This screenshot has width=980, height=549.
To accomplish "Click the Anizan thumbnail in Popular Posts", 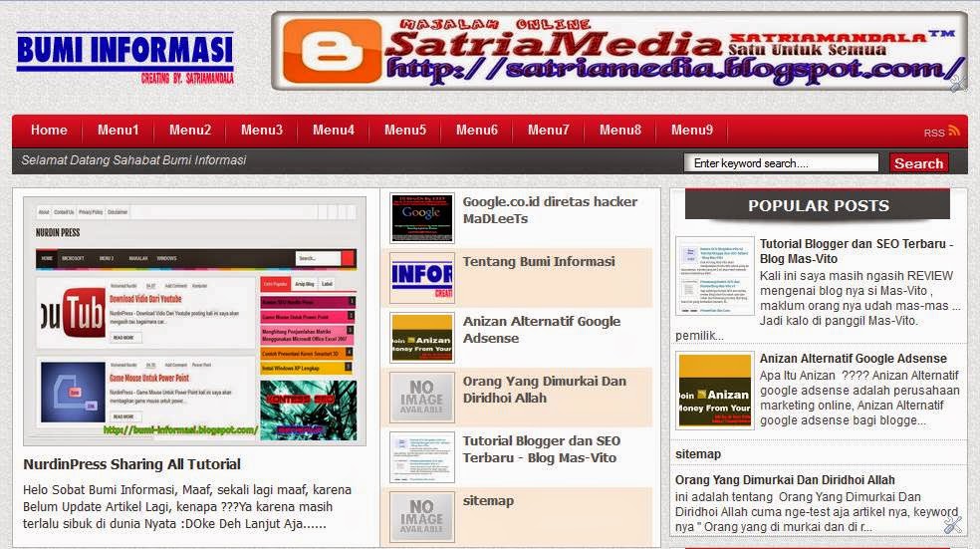I will [715, 391].
